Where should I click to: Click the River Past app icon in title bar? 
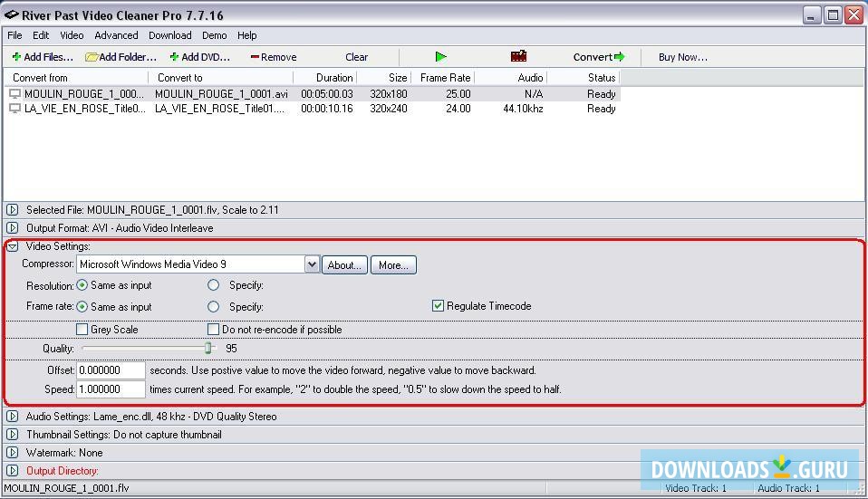click(x=11, y=14)
